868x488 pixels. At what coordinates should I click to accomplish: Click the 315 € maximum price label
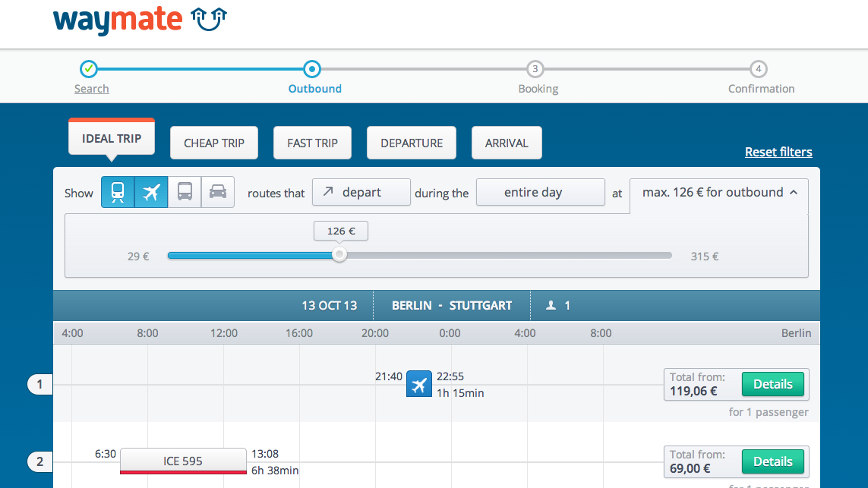tap(705, 257)
